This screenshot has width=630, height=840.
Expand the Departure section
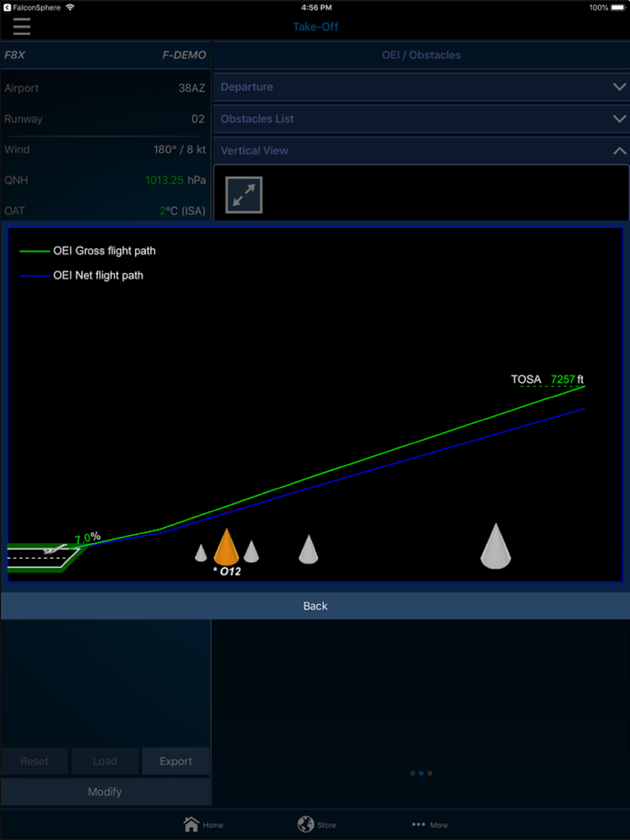(421, 87)
